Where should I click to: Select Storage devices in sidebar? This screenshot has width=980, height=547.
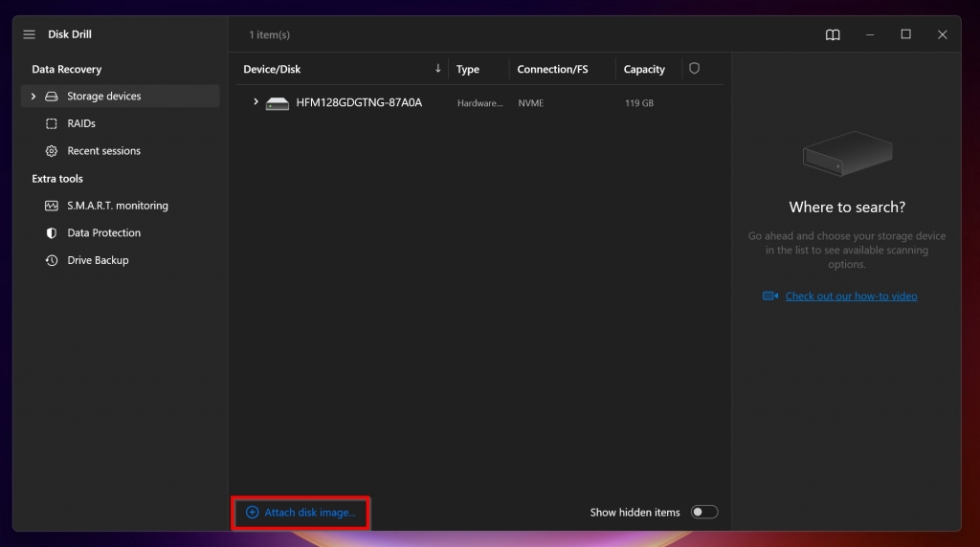(120, 97)
